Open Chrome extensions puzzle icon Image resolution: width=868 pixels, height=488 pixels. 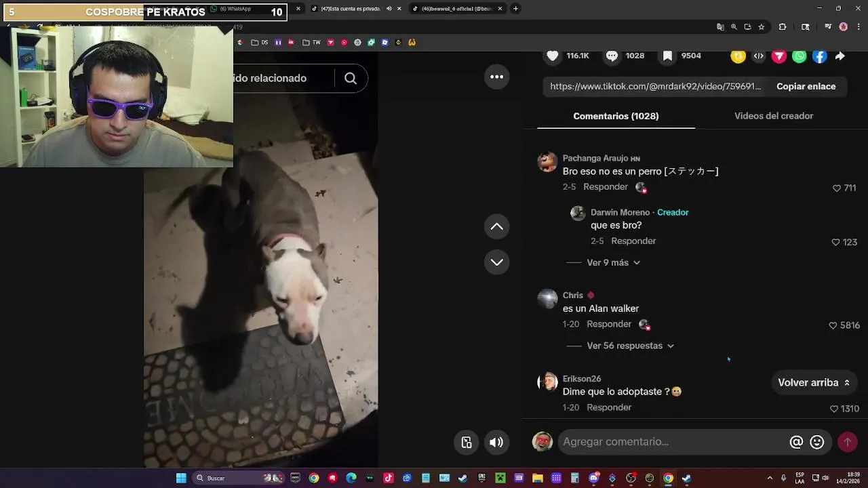pyautogui.click(x=783, y=27)
